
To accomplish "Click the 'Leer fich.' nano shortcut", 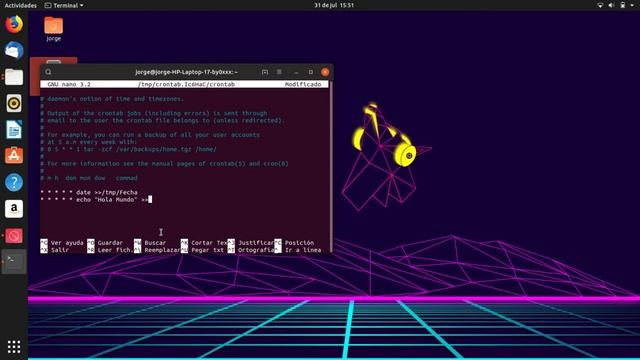I will point(111,250).
